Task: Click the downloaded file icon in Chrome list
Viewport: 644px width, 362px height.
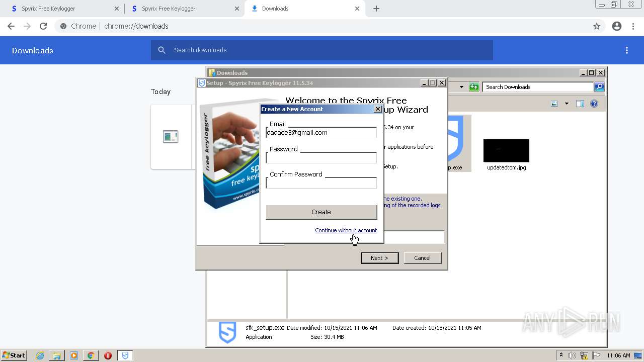Action: 171,136
